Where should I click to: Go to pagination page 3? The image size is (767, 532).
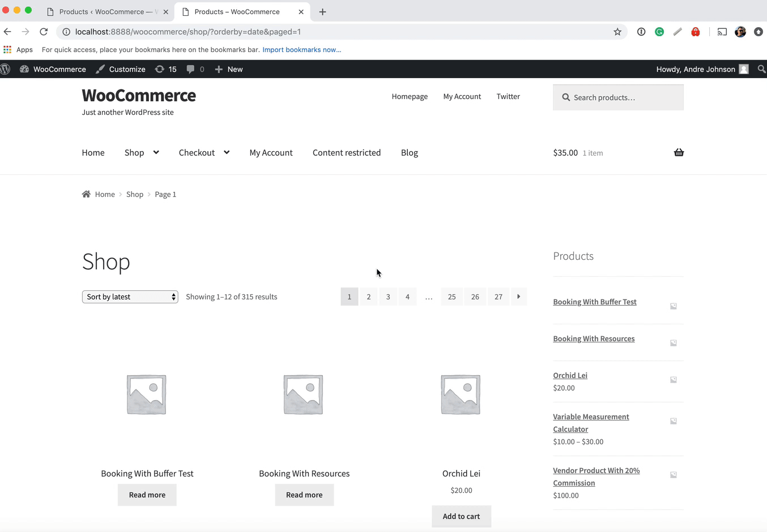coord(388,297)
